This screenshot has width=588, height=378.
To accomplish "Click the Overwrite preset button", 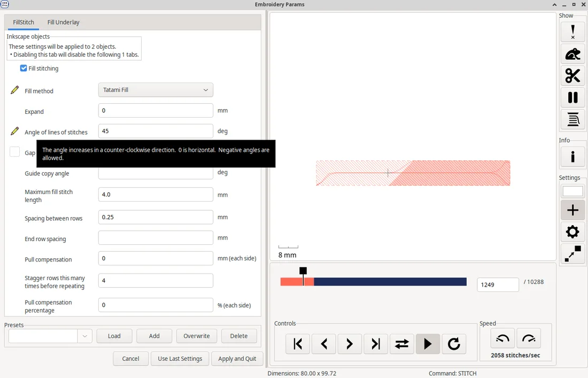I will click(x=197, y=336).
